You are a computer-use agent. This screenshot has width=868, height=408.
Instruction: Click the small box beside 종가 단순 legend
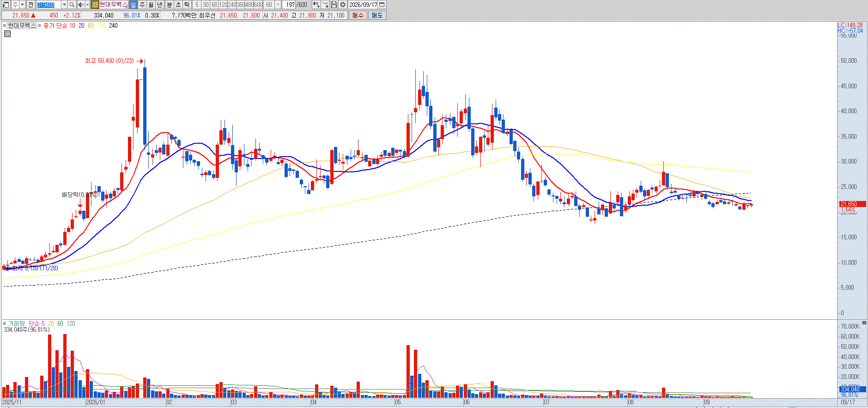click(x=39, y=25)
